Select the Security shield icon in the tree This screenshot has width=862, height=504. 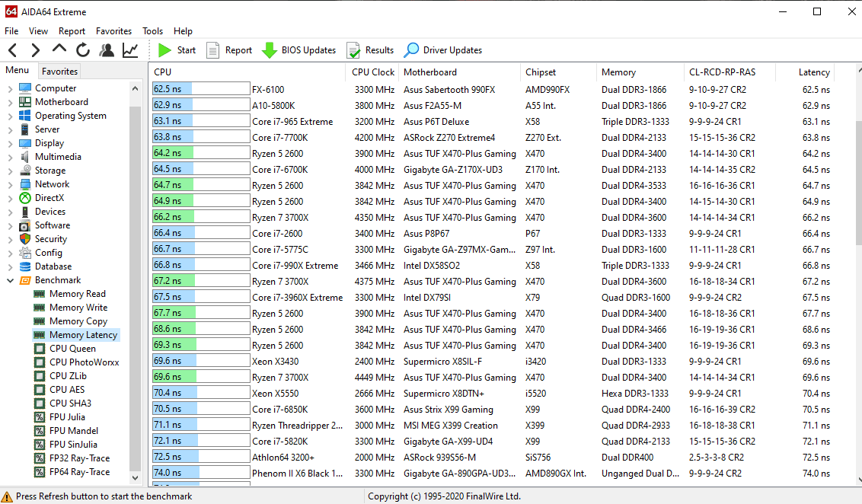[x=24, y=239]
